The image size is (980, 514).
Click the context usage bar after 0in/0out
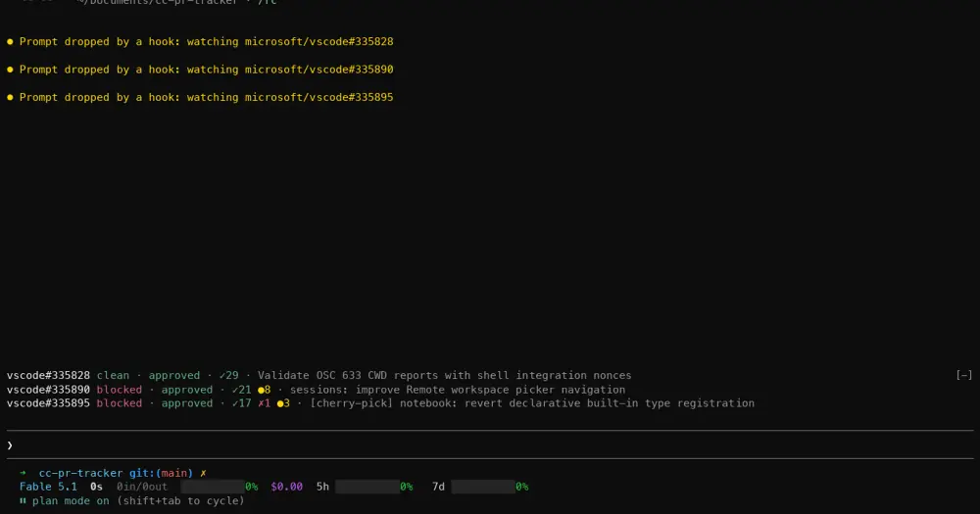point(213,487)
